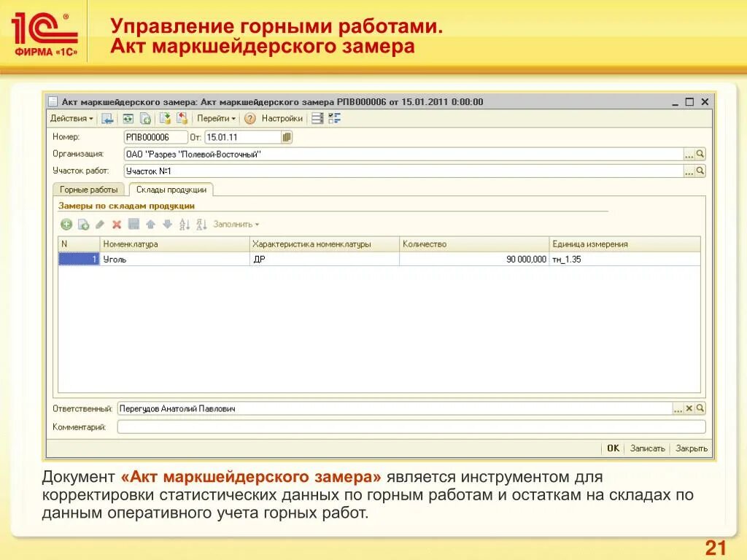747x560 pixels.
Task: Click the copy row icon in table toolbar
Action: click(x=83, y=225)
